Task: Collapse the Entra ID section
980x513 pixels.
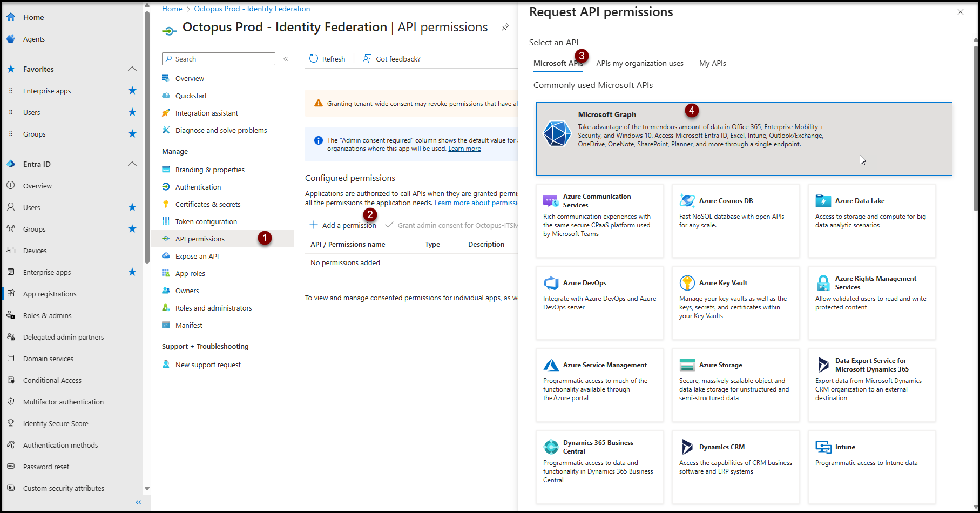Action: pos(132,164)
